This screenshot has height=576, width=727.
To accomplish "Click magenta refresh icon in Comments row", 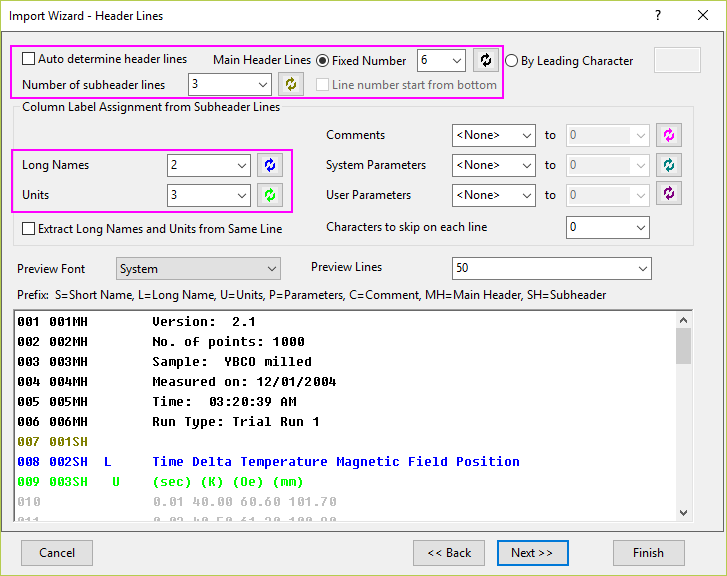I will click(x=668, y=135).
